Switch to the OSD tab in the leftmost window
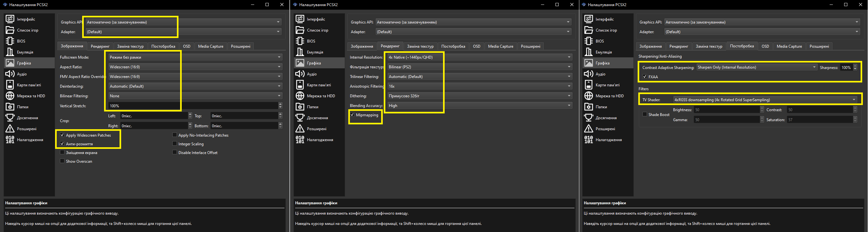Viewport: 868px width, 232px height. tap(187, 46)
